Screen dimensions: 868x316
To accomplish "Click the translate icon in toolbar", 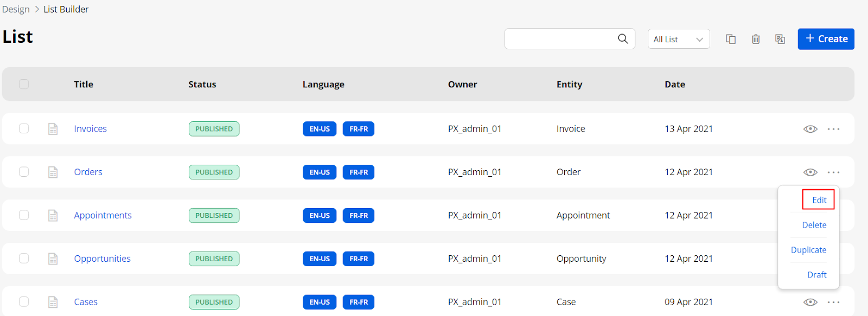I will (780, 39).
